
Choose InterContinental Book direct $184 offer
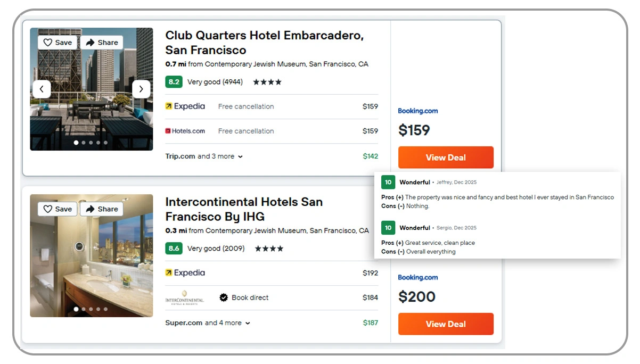click(x=272, y=297)
